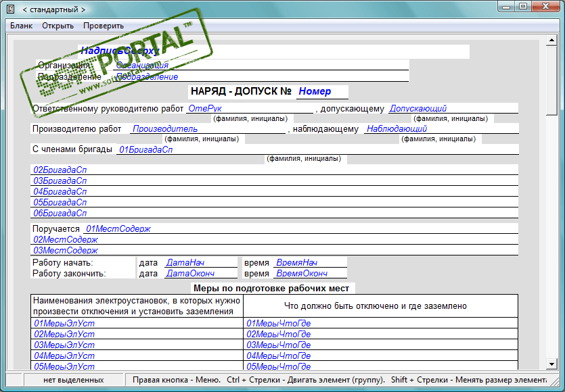565x392 pixels.
Task: Select the 05БригадаСп field
Action: click(x=274, y=202)
